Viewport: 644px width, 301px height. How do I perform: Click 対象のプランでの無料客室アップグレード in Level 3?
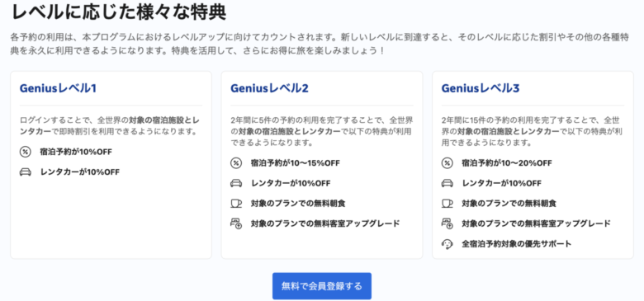(537, 223)
